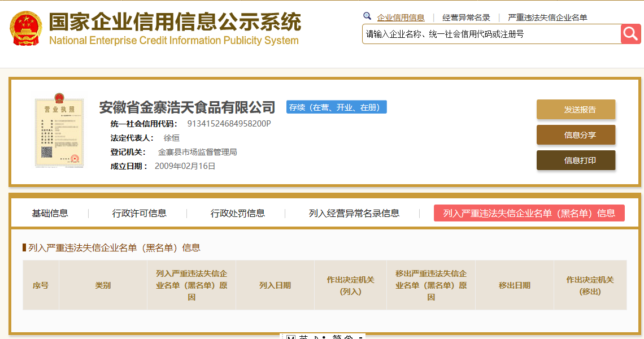Click the company name 安徽省金寨浩天食品有限公司
This screenshot has width=644, height=339.
187,107
